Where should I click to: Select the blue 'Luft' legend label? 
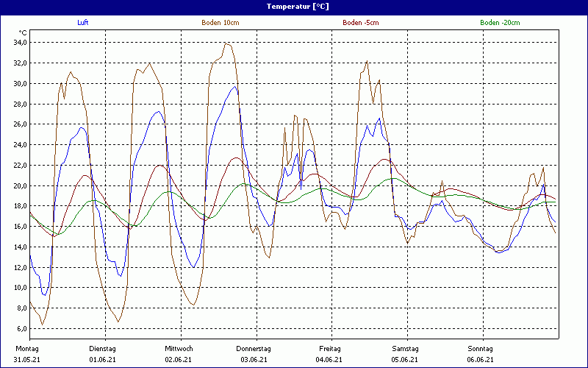pos(83,23)
